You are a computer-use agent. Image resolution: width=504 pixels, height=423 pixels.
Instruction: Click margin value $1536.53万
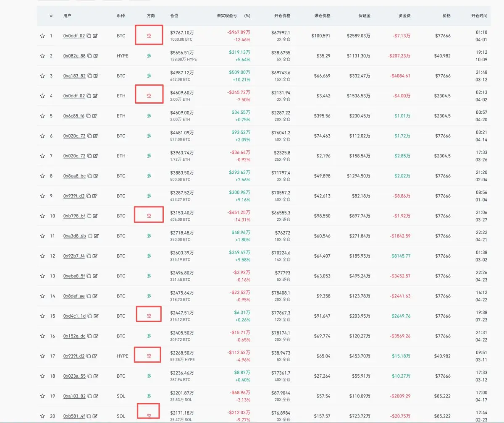click(359, 96)
